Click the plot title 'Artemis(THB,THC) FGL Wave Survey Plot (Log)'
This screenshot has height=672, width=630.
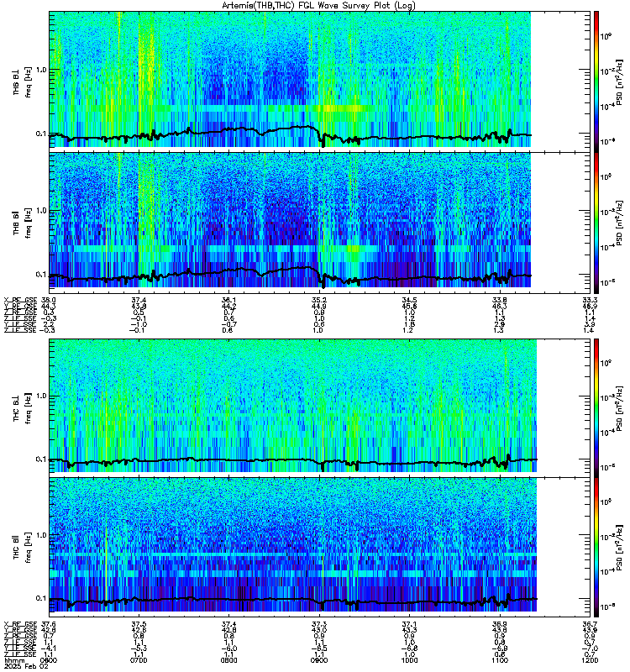coord(318,6)
